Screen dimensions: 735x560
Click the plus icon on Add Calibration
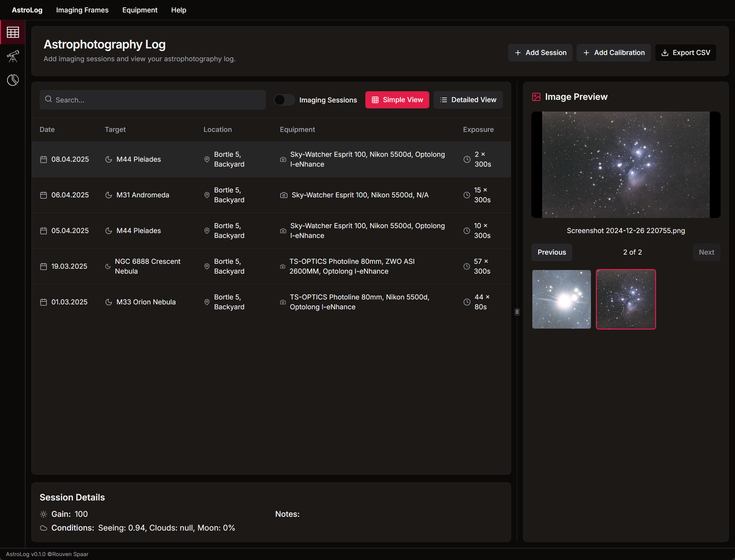click(586, 53)
